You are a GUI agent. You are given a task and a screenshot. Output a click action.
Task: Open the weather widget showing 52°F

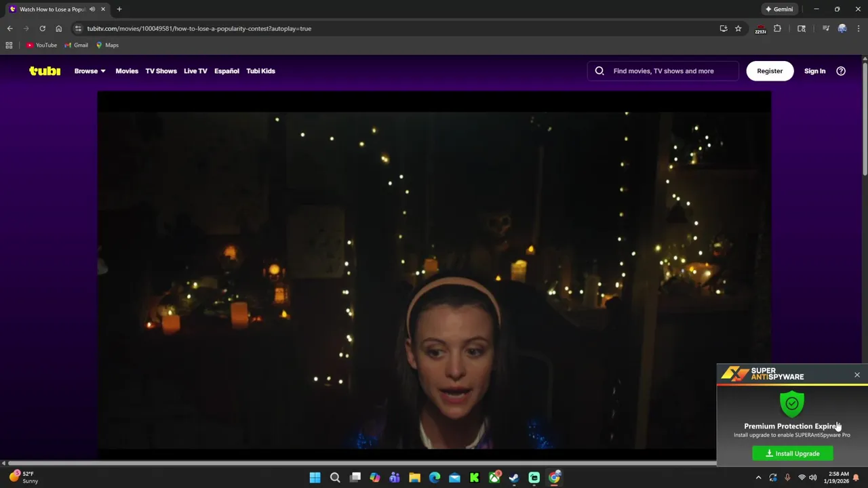pyautogui.click(x=24, y=477)
